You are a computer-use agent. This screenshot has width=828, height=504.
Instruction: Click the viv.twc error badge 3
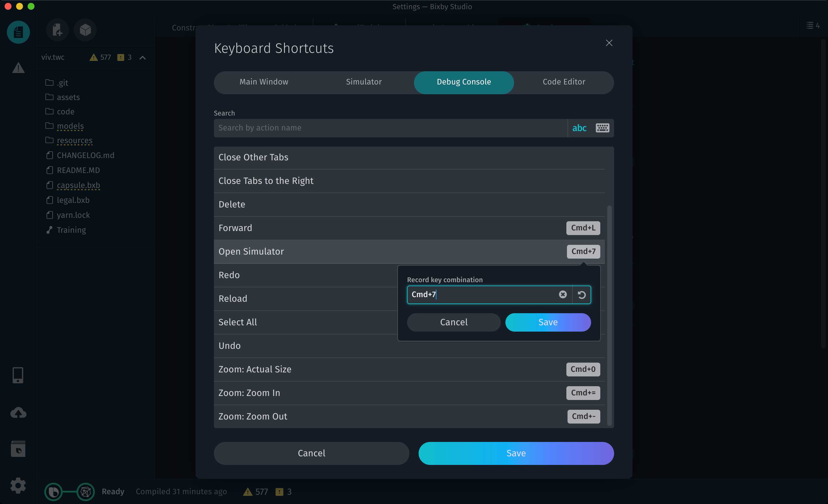pos(124,57)
